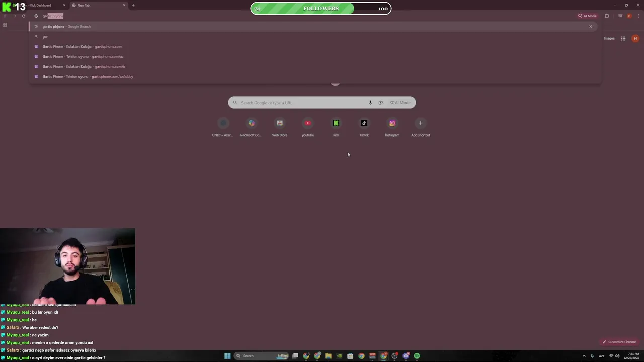Open the Images link

click(609, 38)
